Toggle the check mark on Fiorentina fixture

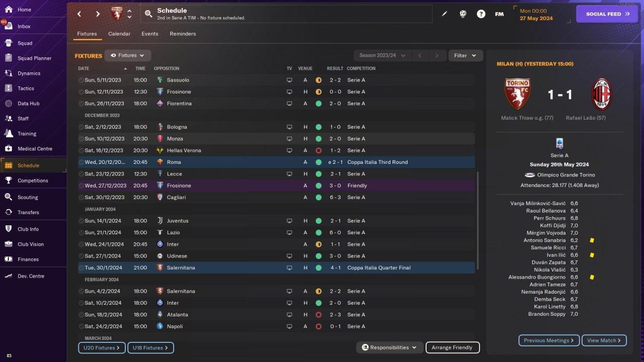(x=81, y=104)
